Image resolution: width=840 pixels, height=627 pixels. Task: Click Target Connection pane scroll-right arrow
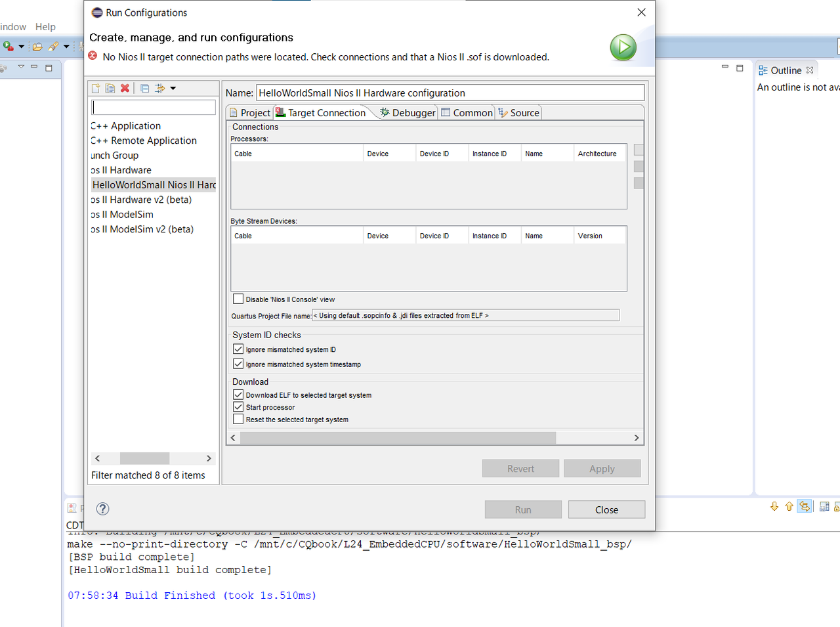click(636, 438)
